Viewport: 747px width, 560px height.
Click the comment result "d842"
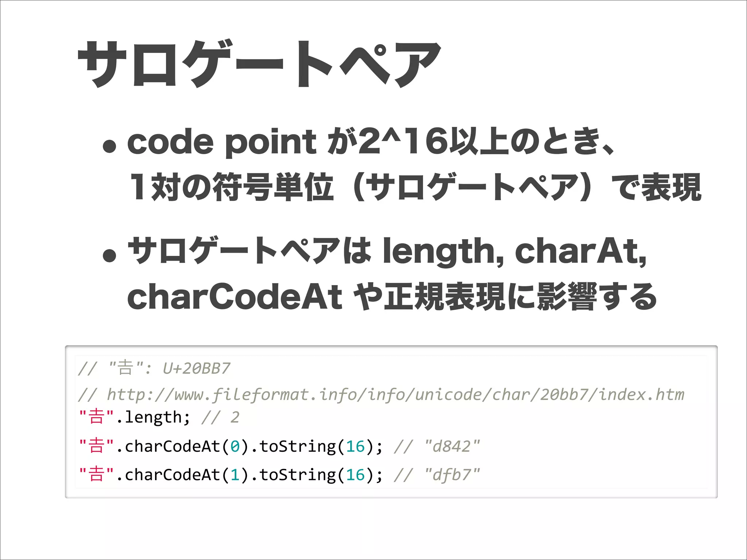452,446
